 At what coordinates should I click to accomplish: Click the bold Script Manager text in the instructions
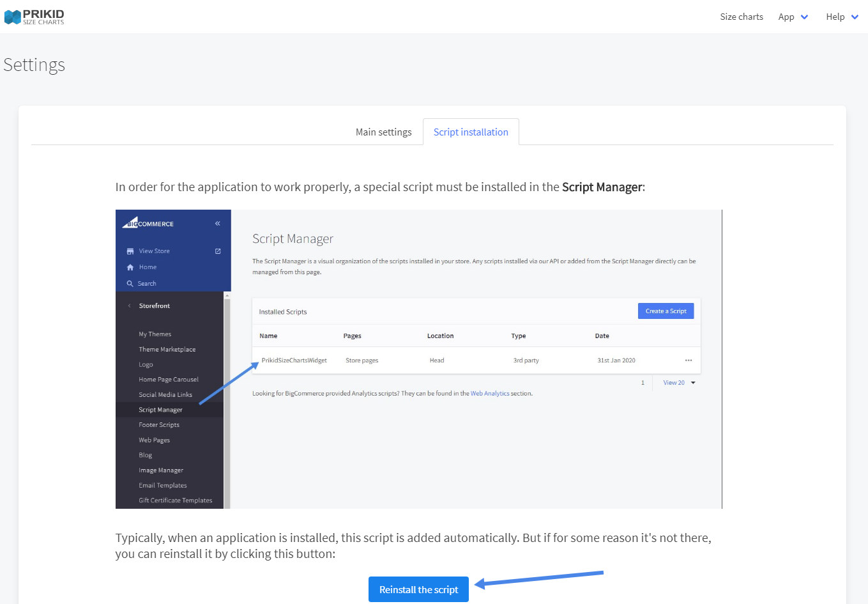[x=602, y=187]
